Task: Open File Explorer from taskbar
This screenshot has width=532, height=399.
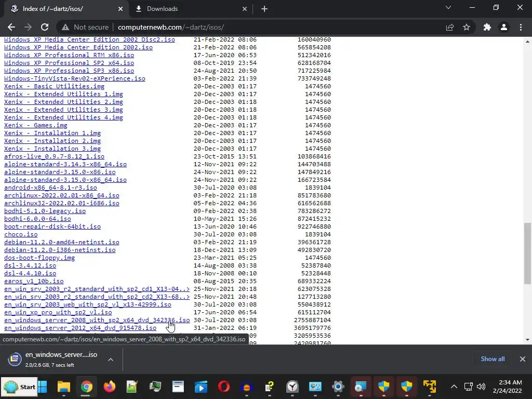Action: pyautogui.click(x=64, y=387)
